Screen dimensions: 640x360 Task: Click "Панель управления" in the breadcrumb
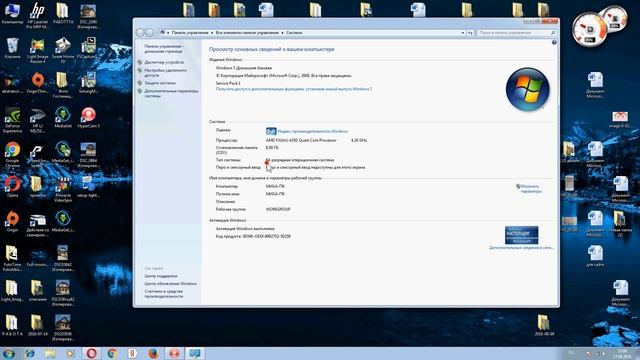[x=190, y=33]
